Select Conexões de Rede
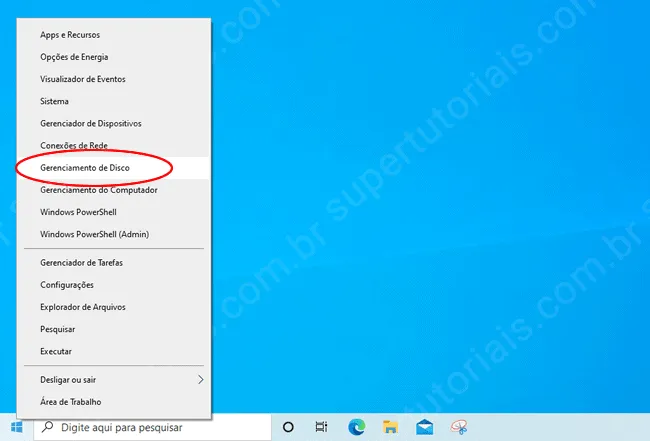This screenshot has width=650, height=441. click(114, 145)
